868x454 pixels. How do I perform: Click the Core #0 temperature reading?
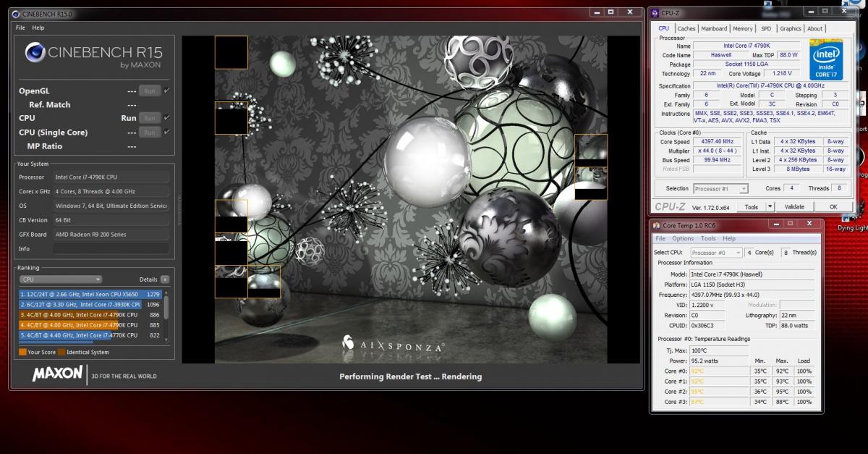coord(719,371)
